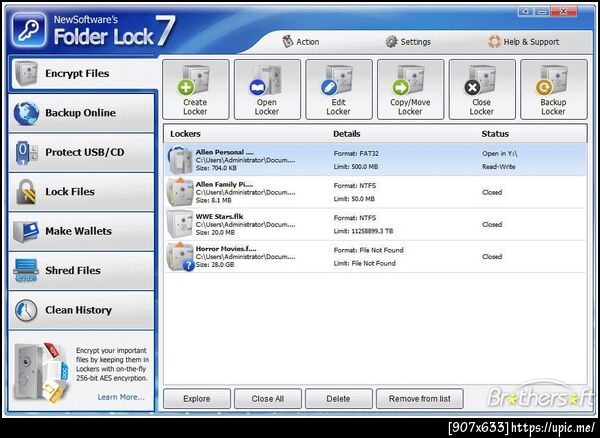Select the Horror Movies locker icon
Viewport: 600px width, 438px height.
coord(180,257)
